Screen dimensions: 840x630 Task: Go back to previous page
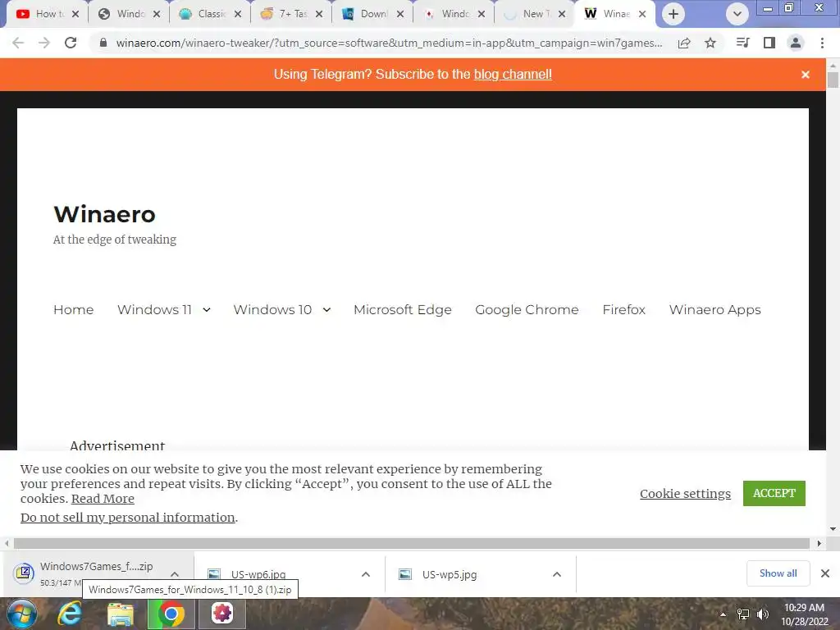point(18,43)
